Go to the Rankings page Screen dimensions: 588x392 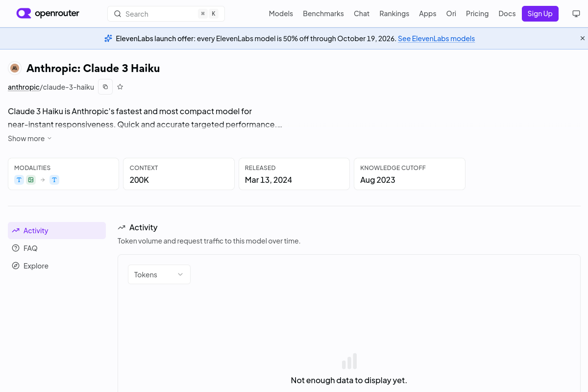coord(394,14)
